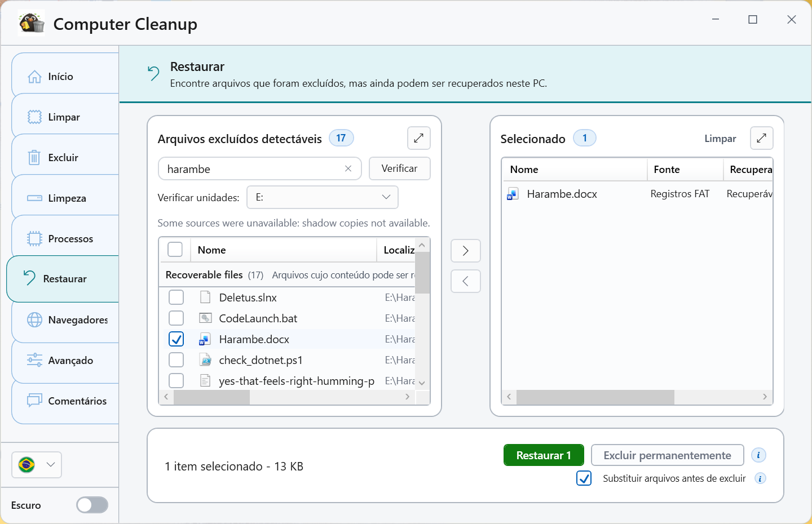The image size is (812, 524).
Task: Toggle the Escuro dark mode switch
Action: pyautogui.click(x=92, y=505)
